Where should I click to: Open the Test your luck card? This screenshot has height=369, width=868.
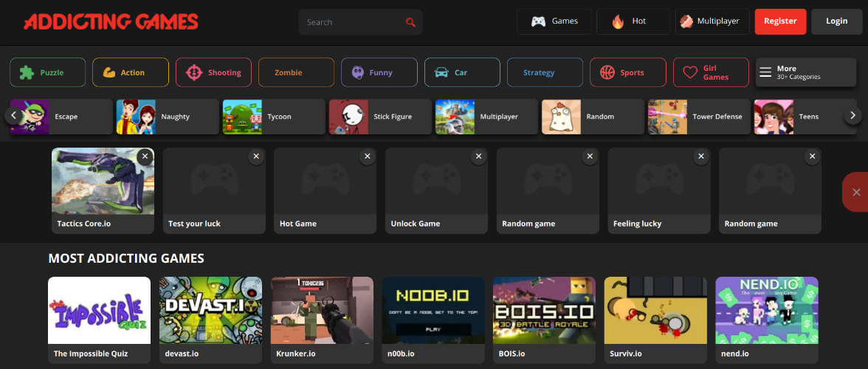point(214,191)
